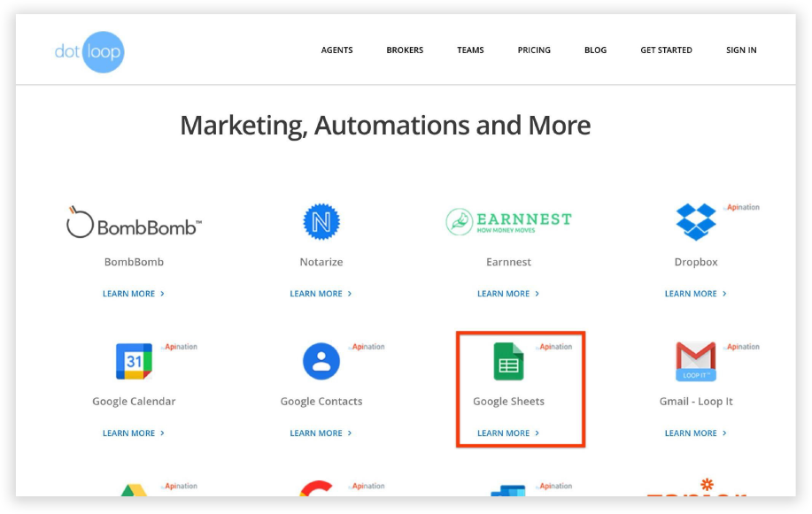Screen dimensions: 812x514
Task: Click the Google Calendar icon
Action: click(134, 361)
